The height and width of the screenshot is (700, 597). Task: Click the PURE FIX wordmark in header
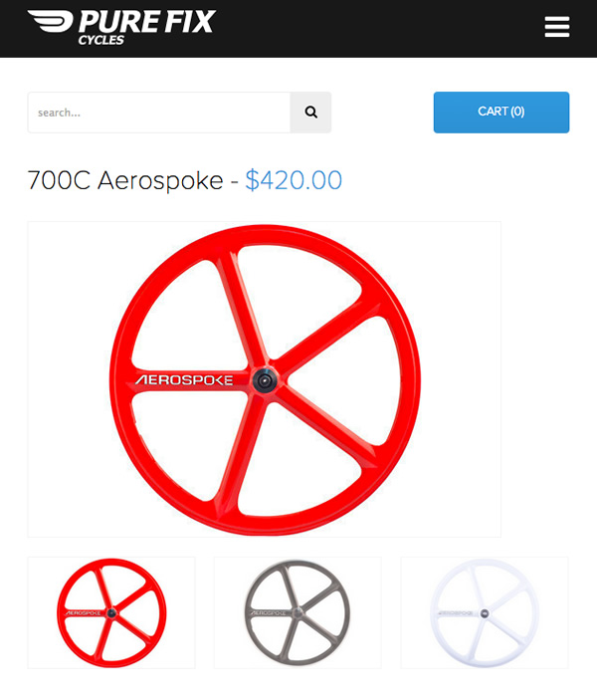147,22
